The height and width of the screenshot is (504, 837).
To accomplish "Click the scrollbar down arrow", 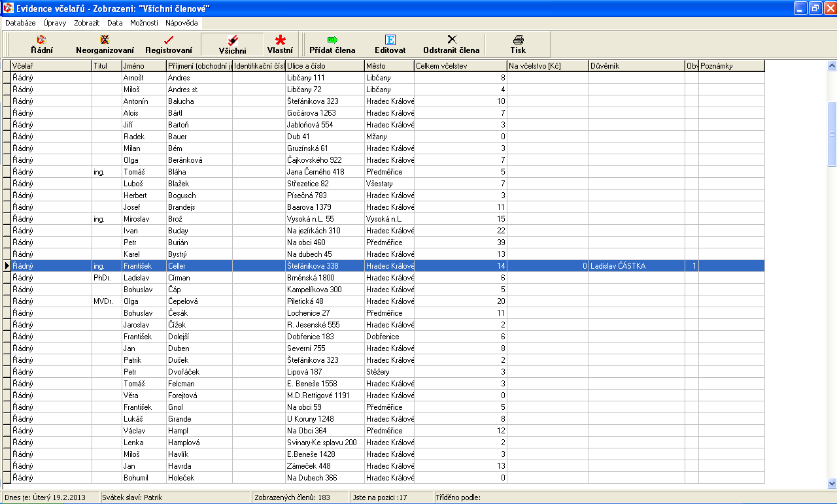I will tap(832, 483).
